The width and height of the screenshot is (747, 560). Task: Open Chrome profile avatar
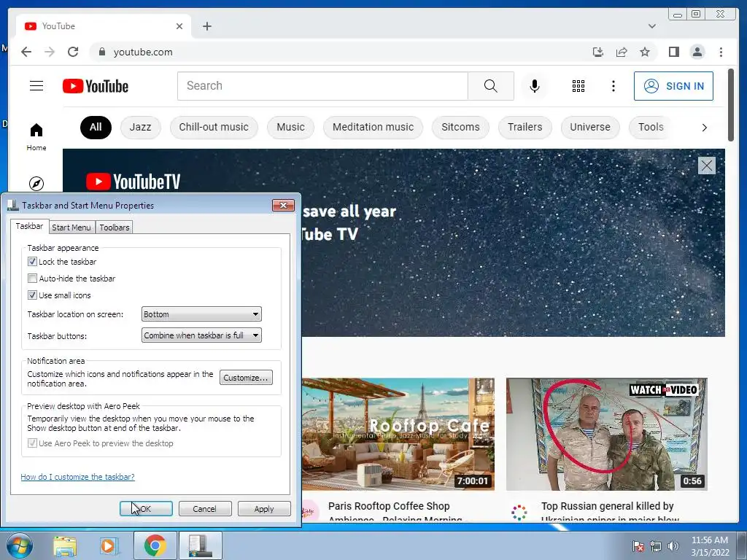pos(697,52)
